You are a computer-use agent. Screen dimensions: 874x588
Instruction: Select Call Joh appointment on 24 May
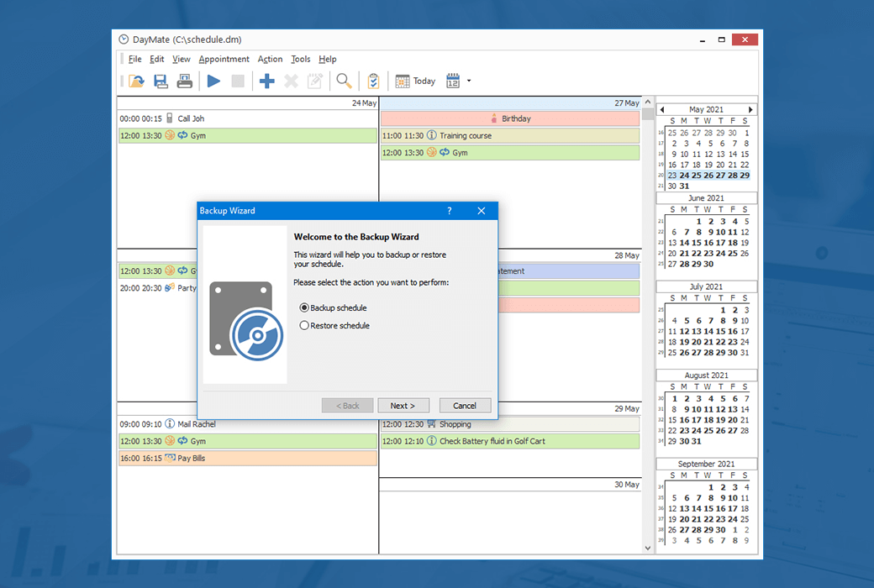point(247,118)
